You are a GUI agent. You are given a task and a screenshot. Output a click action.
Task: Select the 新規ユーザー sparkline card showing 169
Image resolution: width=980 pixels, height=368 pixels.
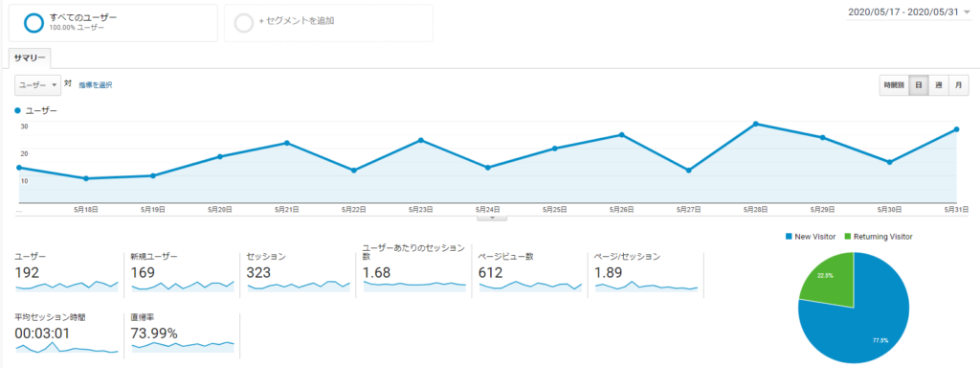tap(183, 273)
